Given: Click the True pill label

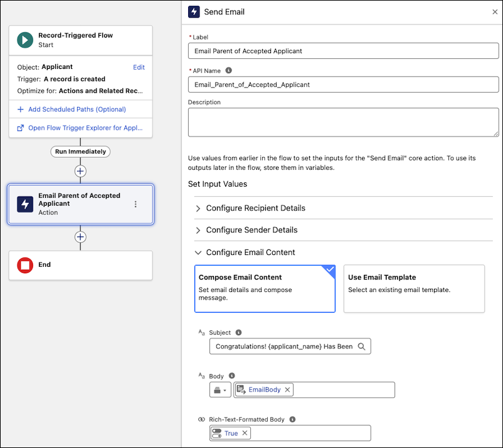Looking at the screenshot, I should (231, 433).
